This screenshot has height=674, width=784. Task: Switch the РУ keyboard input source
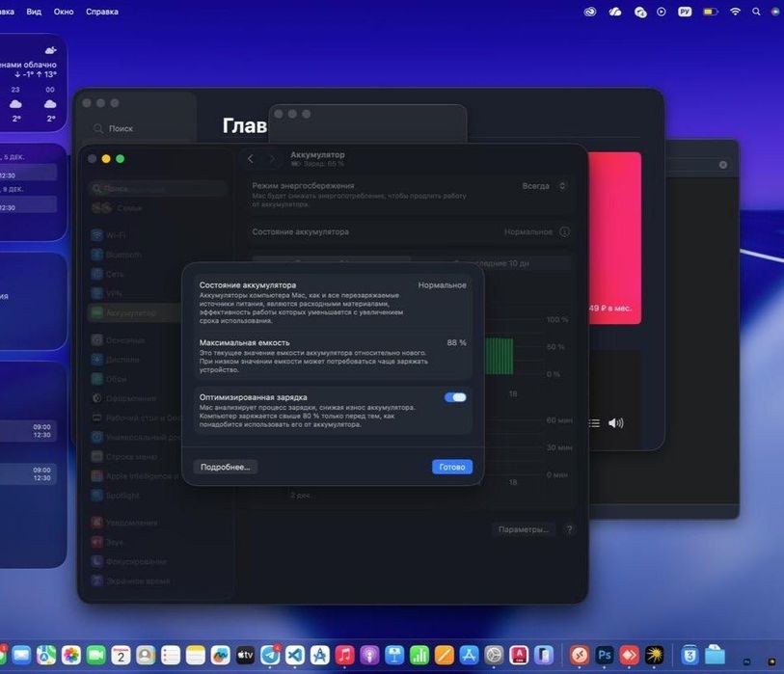pyautogui.click(x=685, y=12)
